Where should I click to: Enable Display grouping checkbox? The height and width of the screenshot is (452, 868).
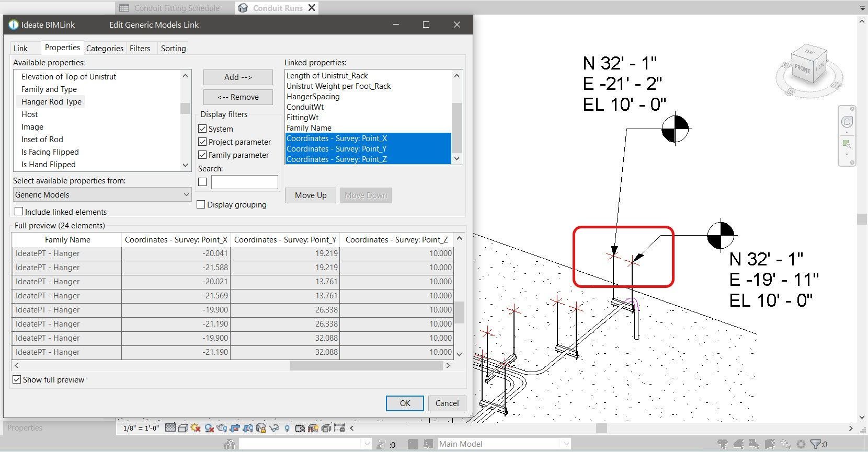pyautogui.click(x=201, y=204)
